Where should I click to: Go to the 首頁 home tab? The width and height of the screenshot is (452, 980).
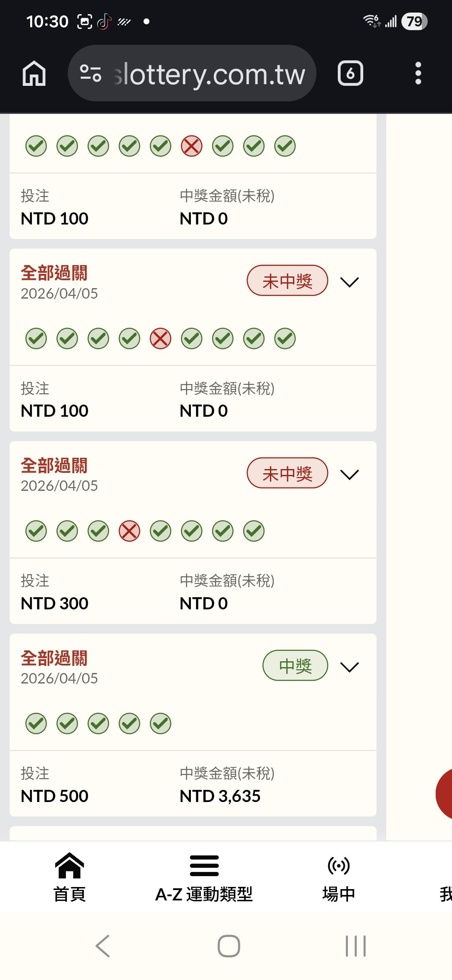[69, 877]
